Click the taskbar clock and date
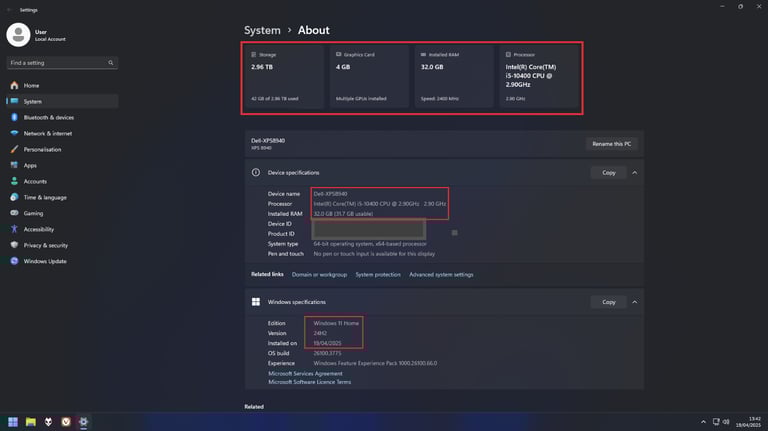Image resolution: width=768 pixels, height=431 pixels. coord(748,422)
